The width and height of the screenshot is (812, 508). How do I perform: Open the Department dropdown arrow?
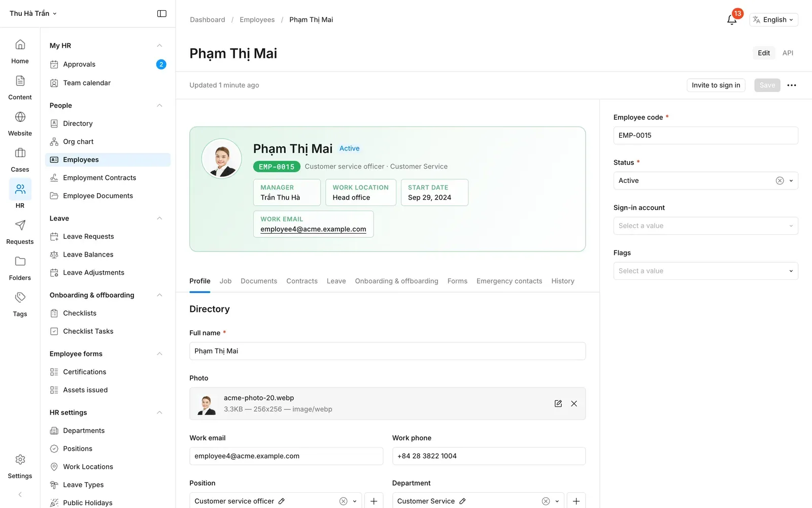click(x=557, y=501)
